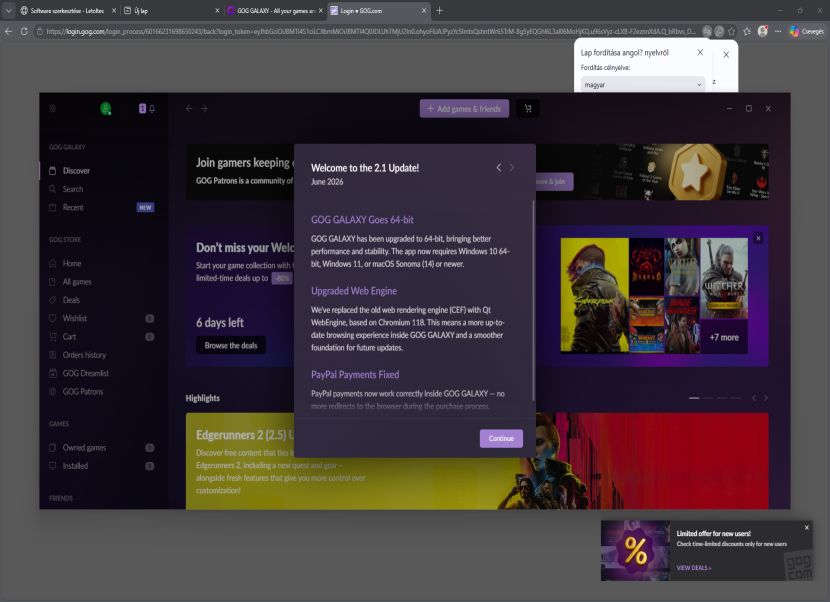Select first Highlights carousel page indicator

pyautogui.click(x=694, y=398)
